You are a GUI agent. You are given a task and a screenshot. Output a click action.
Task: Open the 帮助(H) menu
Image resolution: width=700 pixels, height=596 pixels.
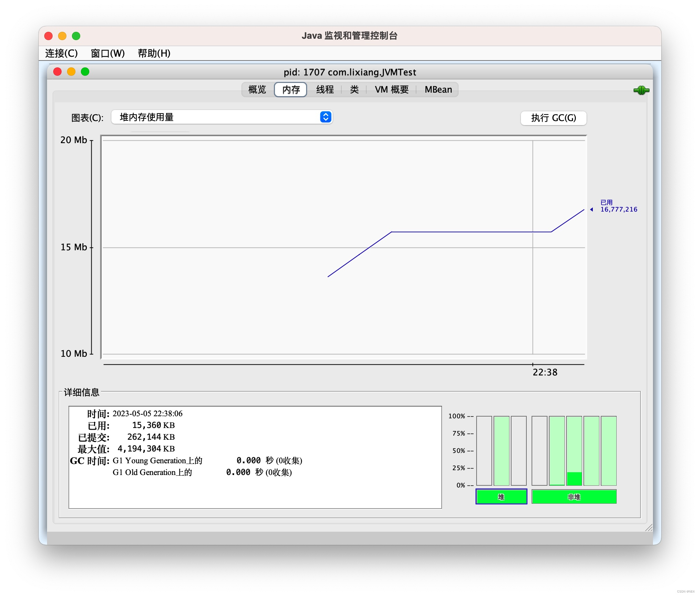(x=154, y=53)
